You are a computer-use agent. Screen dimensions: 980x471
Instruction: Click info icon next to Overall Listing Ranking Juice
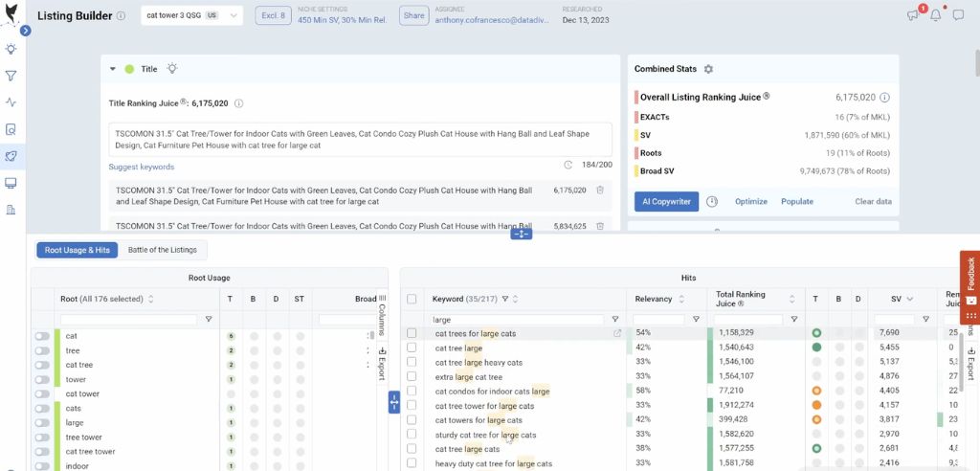tap(884, 98)
